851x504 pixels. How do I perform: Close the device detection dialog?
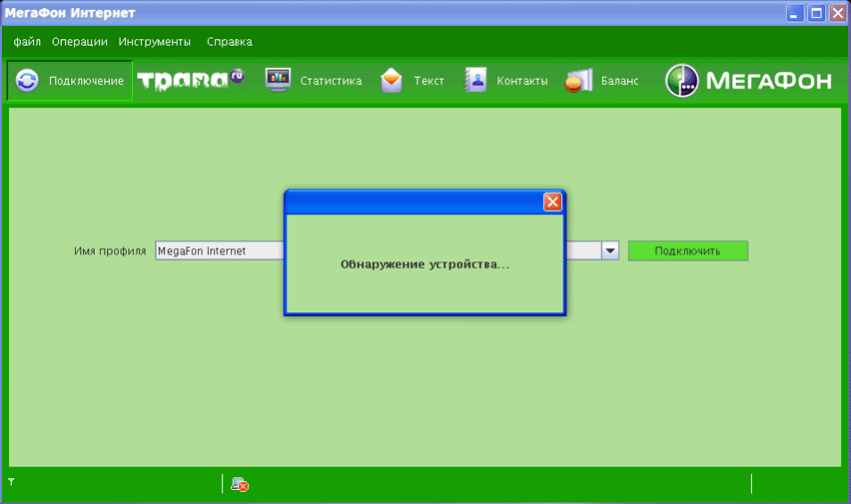point(552,202)
